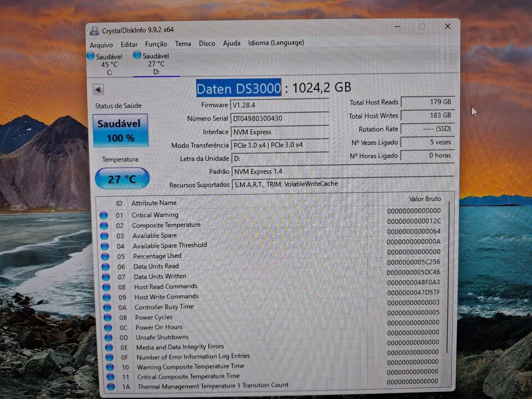The height and width of the screenshot is (399, 532).
Task: Click the Padrão field NVM Express 1.4
Action: pos(343,171)
